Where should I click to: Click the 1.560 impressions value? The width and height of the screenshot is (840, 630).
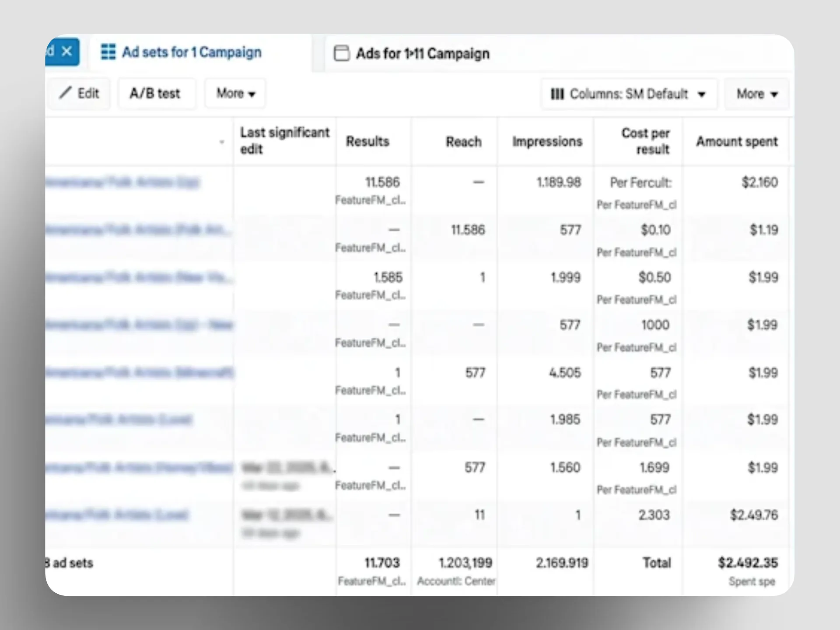click(565, 467)
